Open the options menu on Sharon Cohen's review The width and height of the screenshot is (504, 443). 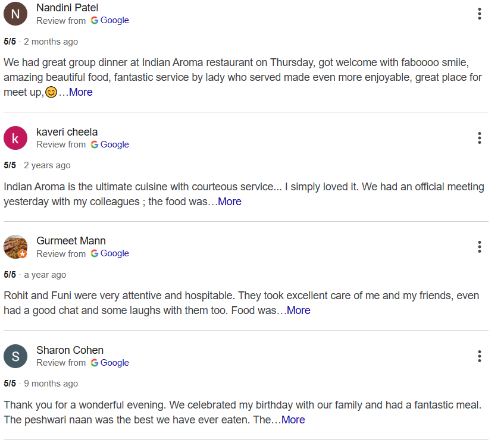tap(480, 356)
